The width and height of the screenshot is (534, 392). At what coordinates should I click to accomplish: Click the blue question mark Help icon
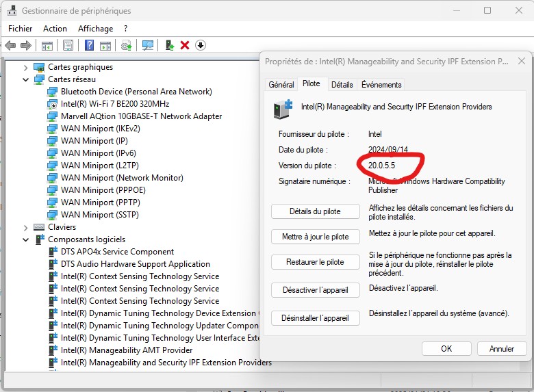coord(89,45)
